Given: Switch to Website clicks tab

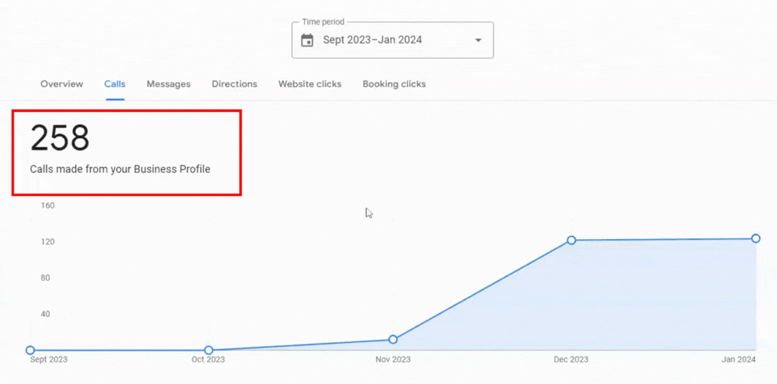Looking at the screenshot, I should (x=310, y=84).
